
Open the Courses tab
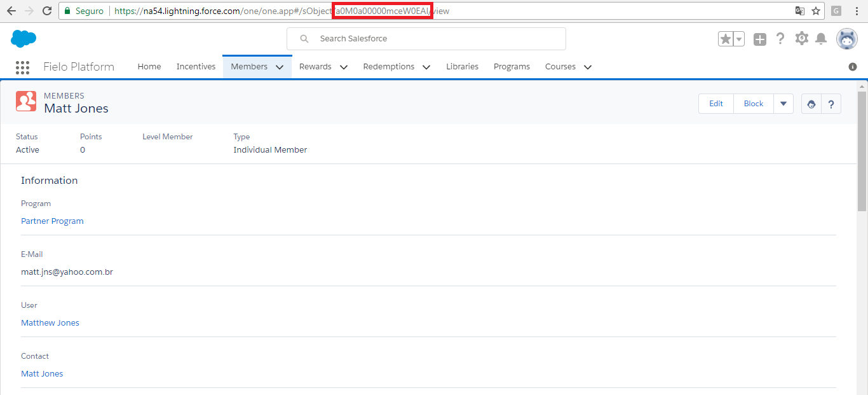(x=560, y=67)
